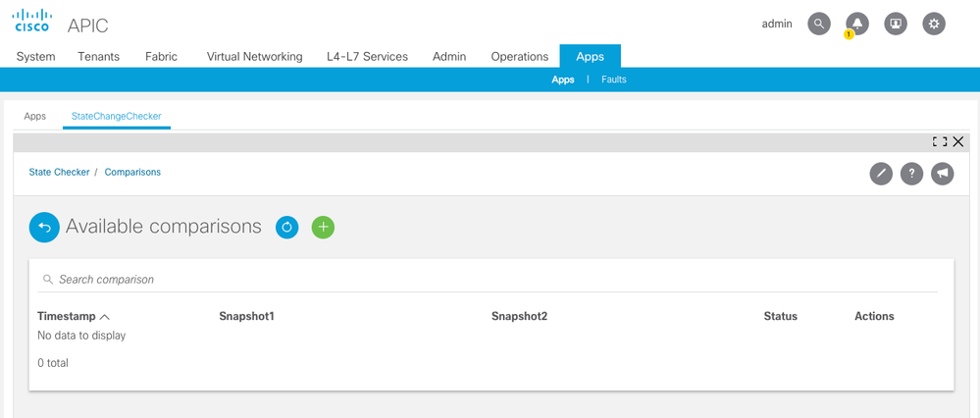This screenshot has height=418, width=980.
Task: Click the blue back arrow button
Action: pos(44,228)
